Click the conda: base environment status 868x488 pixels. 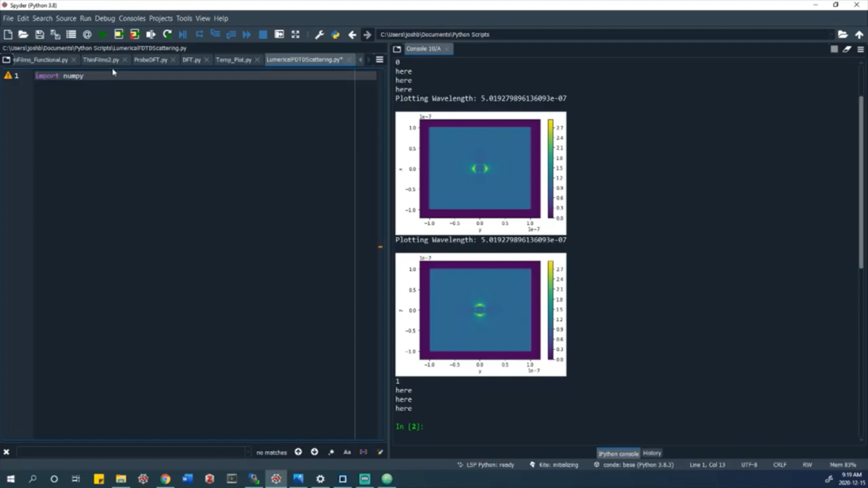coord(634,465)
